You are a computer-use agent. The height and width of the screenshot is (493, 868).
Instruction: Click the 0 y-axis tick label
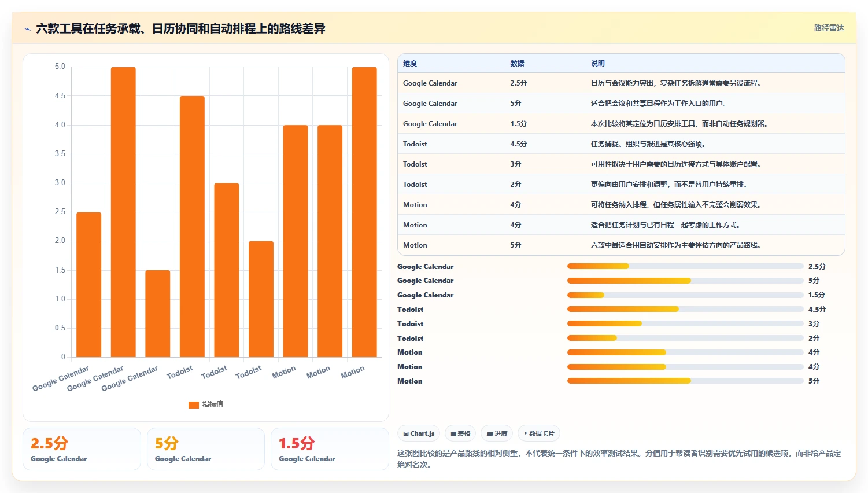pyautogui.click(x=63, y=357)
